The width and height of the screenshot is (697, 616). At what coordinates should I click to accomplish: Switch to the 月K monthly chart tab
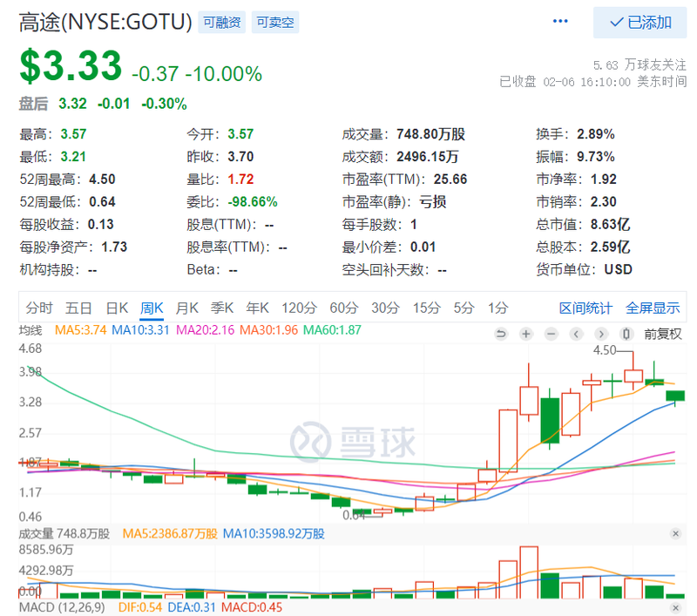(x=186, y=308)
